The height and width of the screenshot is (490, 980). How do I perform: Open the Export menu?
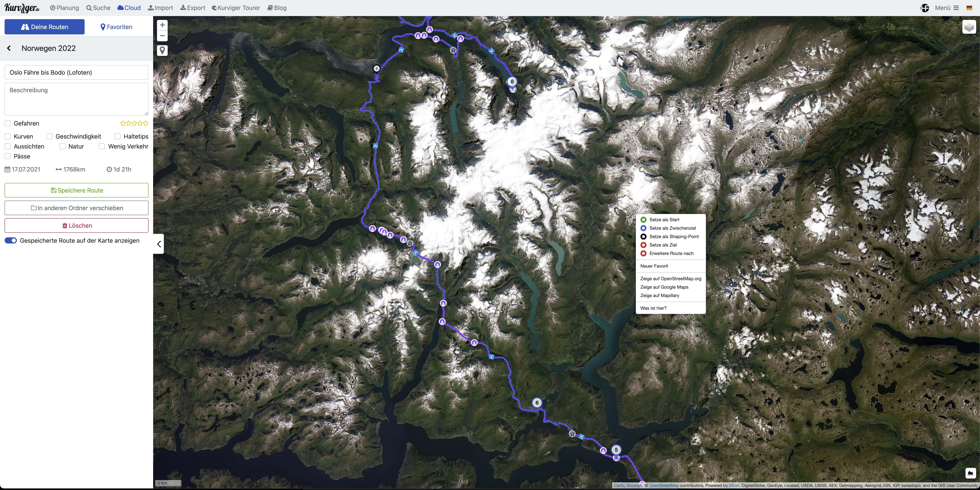click(193, 8)
